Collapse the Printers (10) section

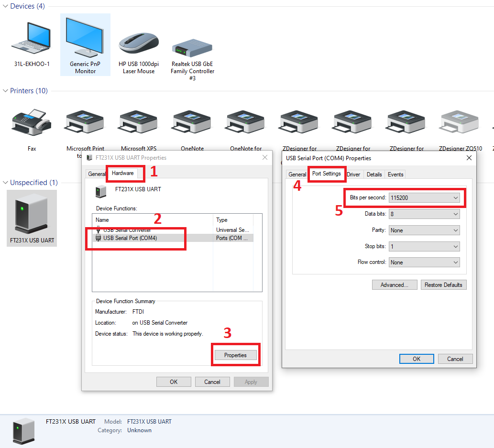click(5, 90)
